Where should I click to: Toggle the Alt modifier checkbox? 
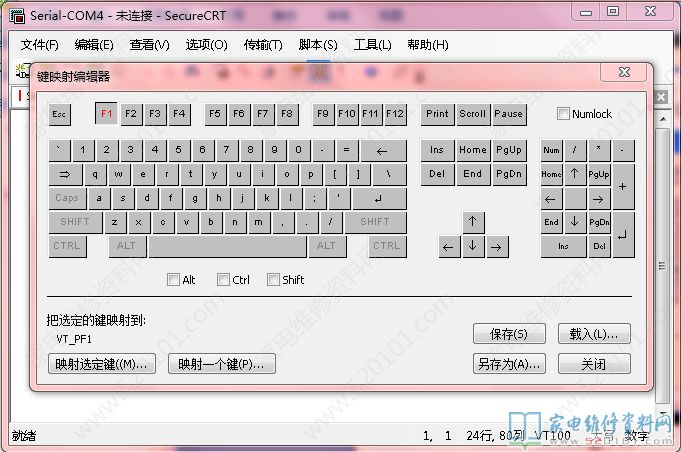pos(174,280)
